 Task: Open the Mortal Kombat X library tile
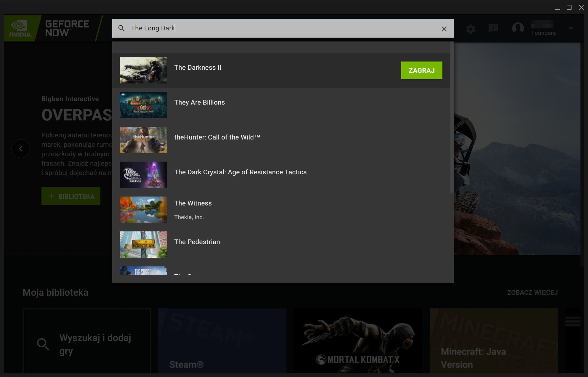(x=358, y=341)
